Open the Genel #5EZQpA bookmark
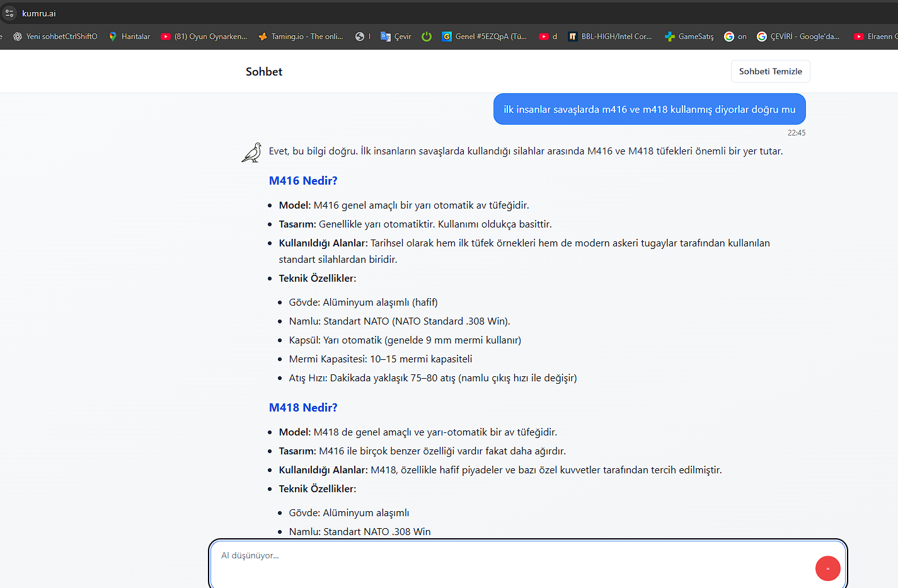 [x=484, y=37]
